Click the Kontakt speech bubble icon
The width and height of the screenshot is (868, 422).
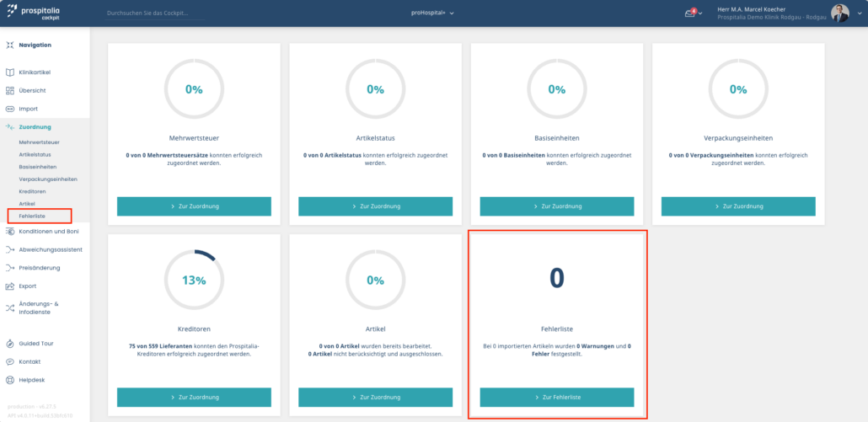pos(9,361)
